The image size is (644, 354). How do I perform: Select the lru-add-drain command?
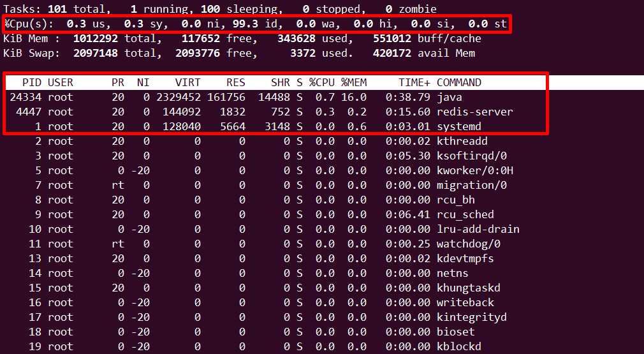pyautogui.click(x=478, y=229)
